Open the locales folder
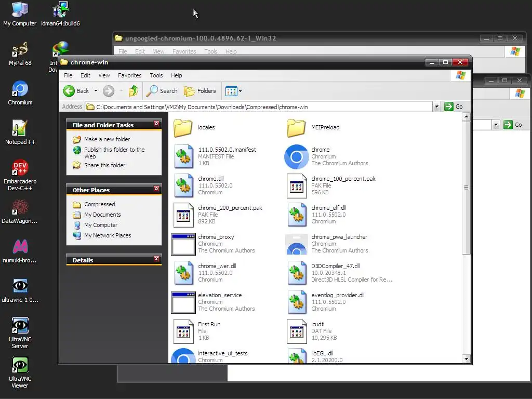Viewport: 532px width, 399px height. [x=183, y=128]
